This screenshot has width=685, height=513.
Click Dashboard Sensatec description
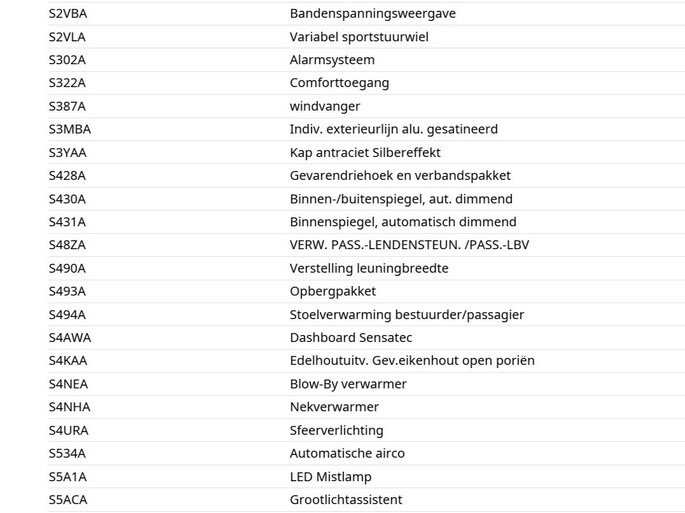click(351, 338)
